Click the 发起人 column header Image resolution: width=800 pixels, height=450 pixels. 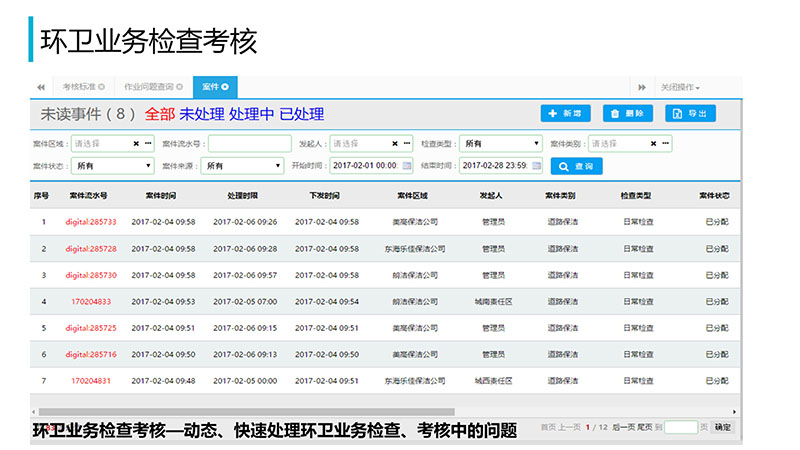tap(491, 195)
